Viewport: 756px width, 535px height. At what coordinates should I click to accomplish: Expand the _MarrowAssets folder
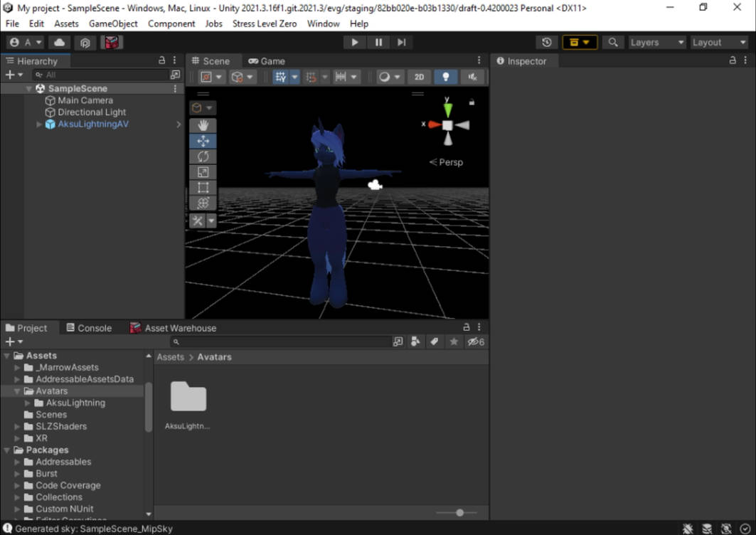click(x=17, y=368)
